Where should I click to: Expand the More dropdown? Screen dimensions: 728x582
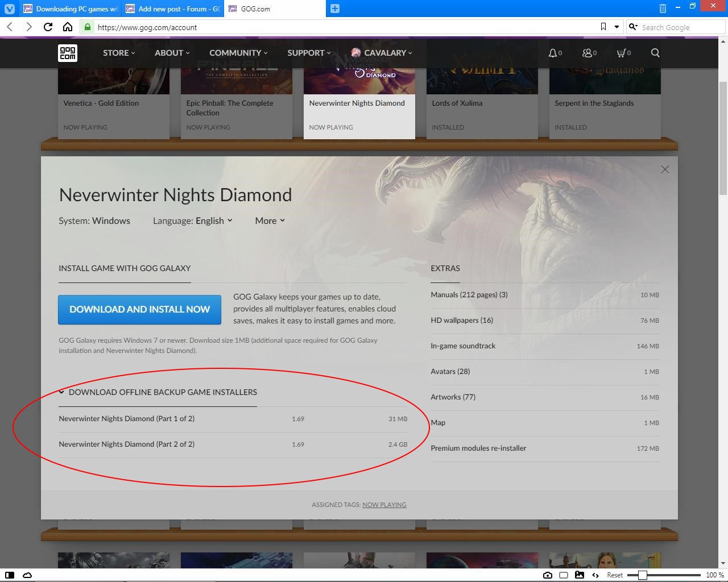click(x=270, y=221)
